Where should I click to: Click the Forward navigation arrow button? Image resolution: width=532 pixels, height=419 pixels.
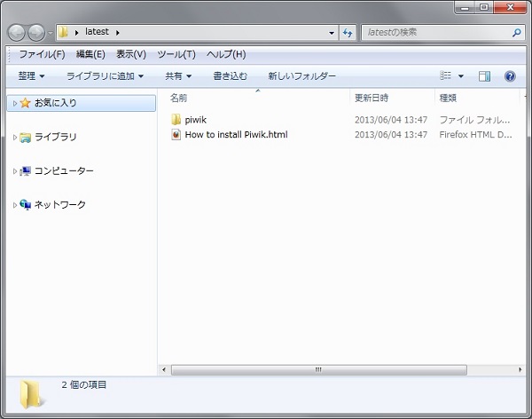(x=36, y=33)
